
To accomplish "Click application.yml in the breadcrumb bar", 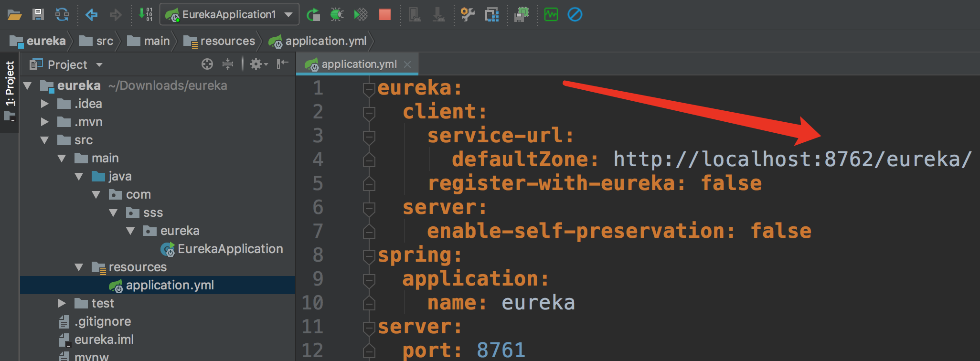I will [318, 41].
